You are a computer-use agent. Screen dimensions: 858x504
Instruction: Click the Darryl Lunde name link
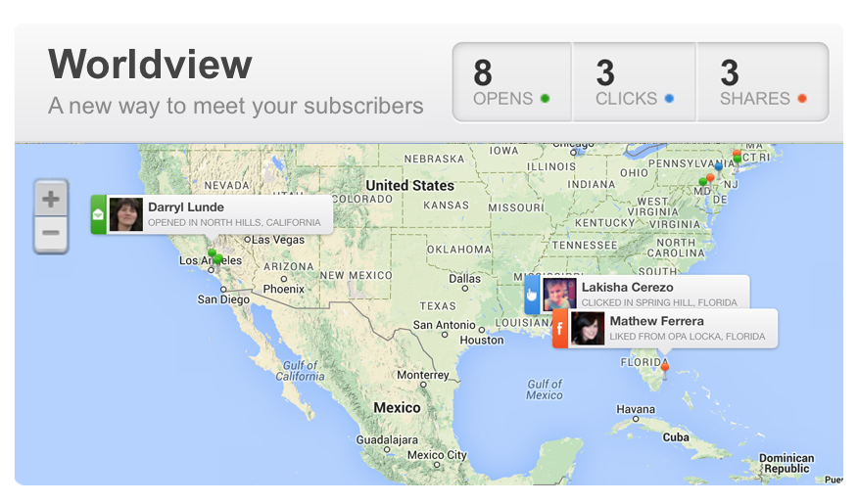tap(186, 207)
